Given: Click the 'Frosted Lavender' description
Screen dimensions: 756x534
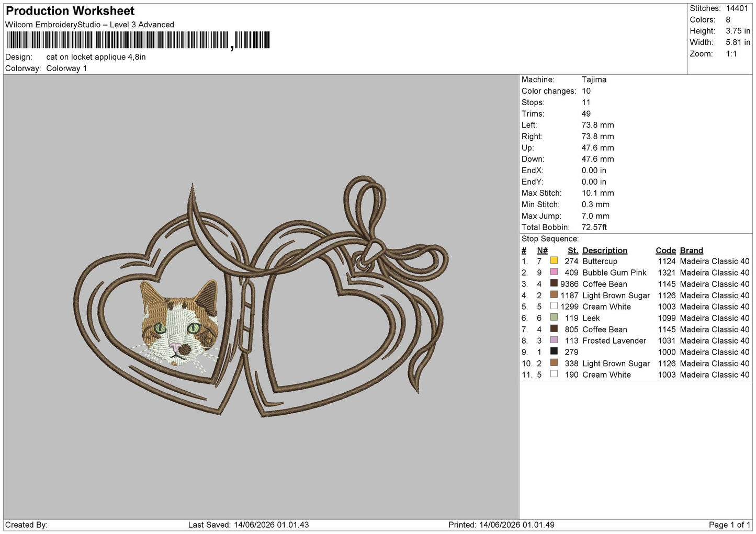Looking at the screenshot, I should pyautogui.click(x=614, y=340).
